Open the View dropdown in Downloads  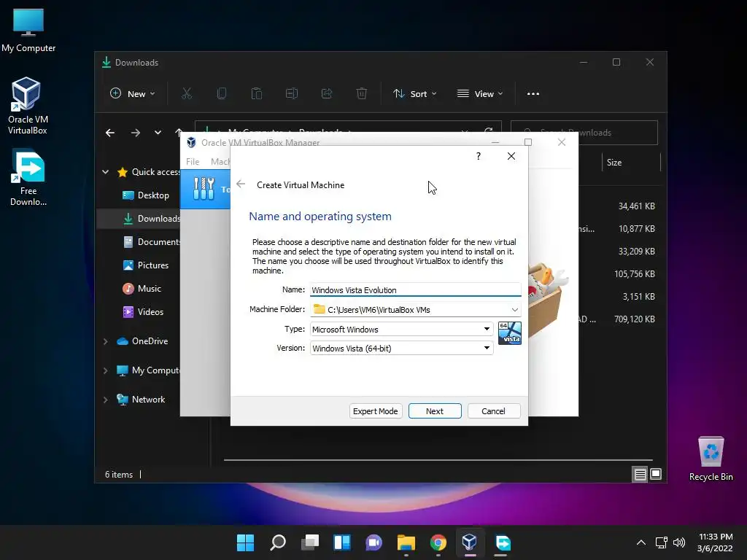coord(480,94)
